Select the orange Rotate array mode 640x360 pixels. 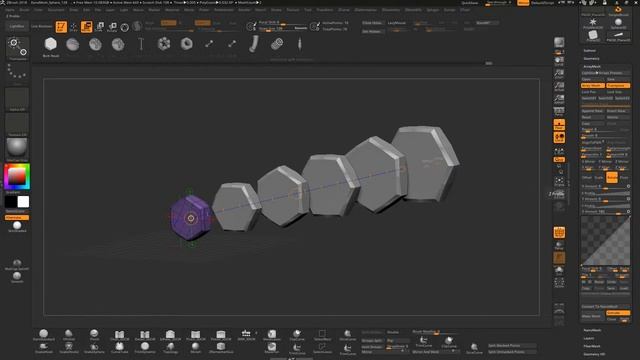[612, 178]
